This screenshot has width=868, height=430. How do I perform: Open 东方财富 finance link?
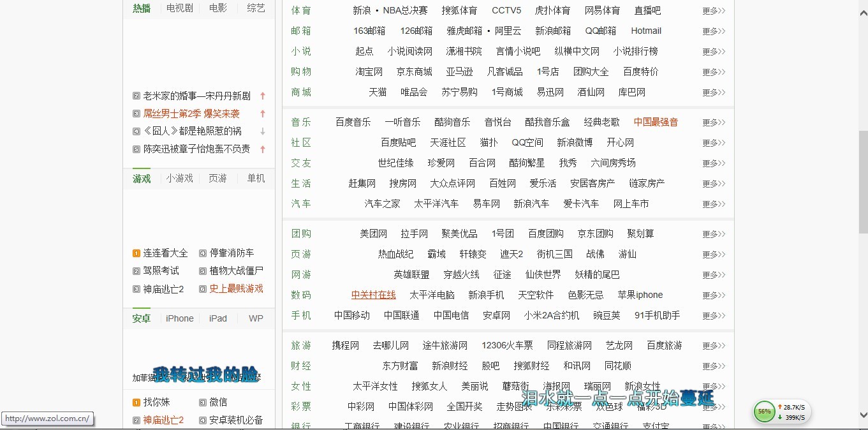click(401, 366)
